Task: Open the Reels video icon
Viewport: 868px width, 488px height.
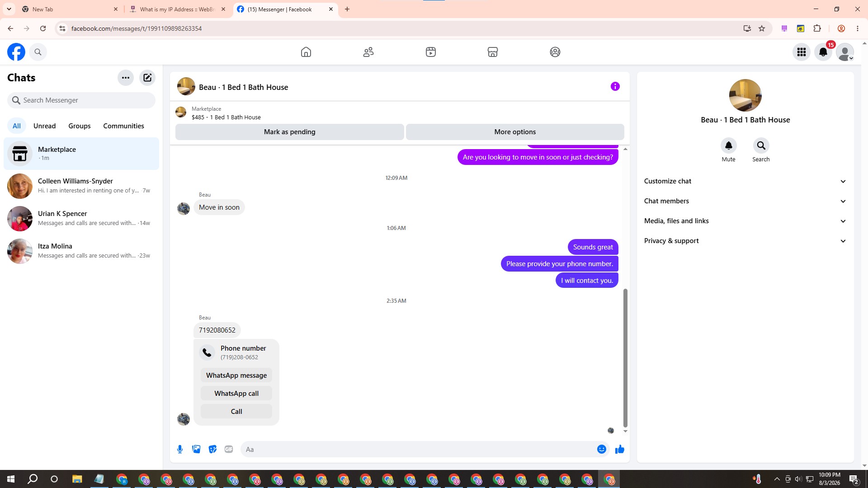Action: pyautogui.click(x=431, y=52)
